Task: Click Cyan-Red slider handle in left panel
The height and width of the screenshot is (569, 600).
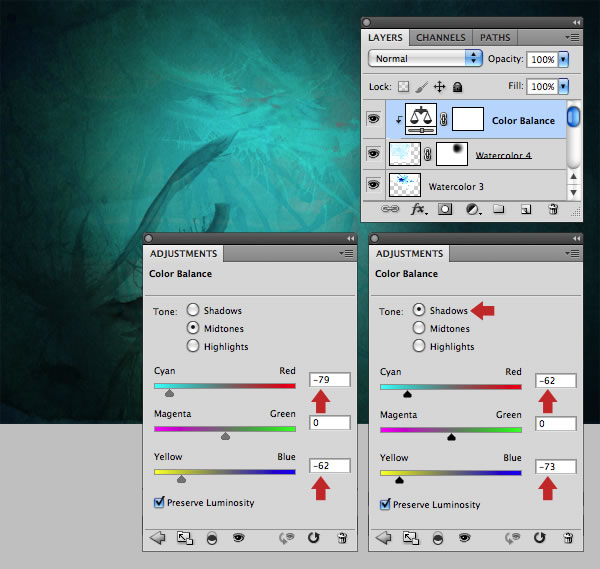Action: click(x=170, y=393)
